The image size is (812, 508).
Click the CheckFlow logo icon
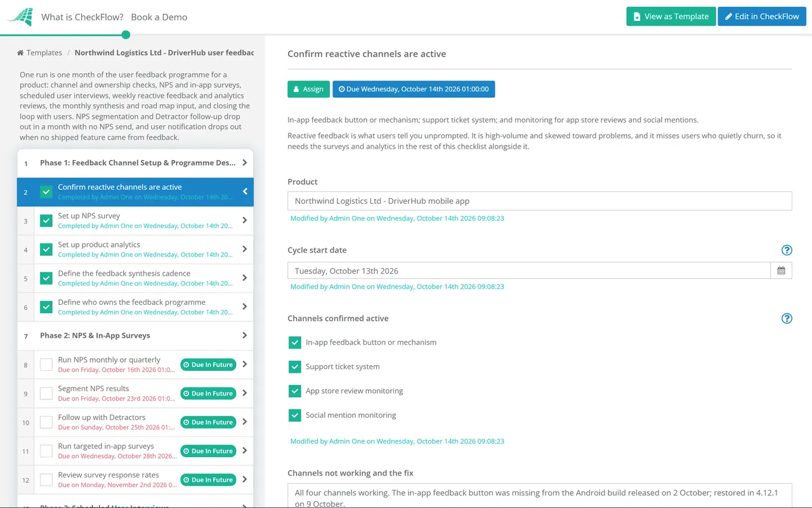(x=20, y=17)
